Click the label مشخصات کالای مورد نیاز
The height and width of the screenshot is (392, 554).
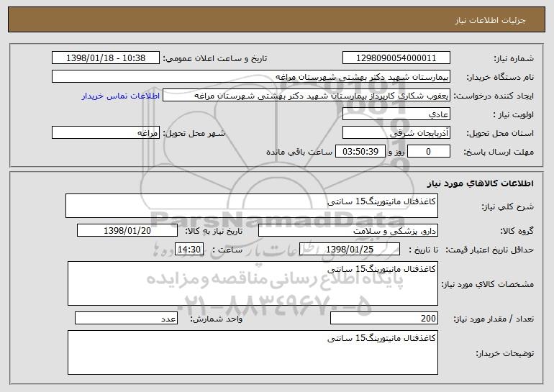488,284
